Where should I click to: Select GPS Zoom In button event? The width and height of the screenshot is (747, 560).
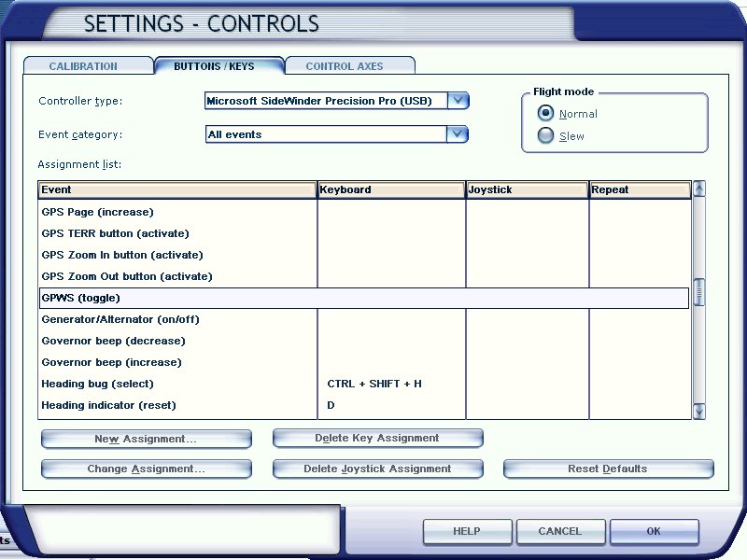(x=122, y=255)
